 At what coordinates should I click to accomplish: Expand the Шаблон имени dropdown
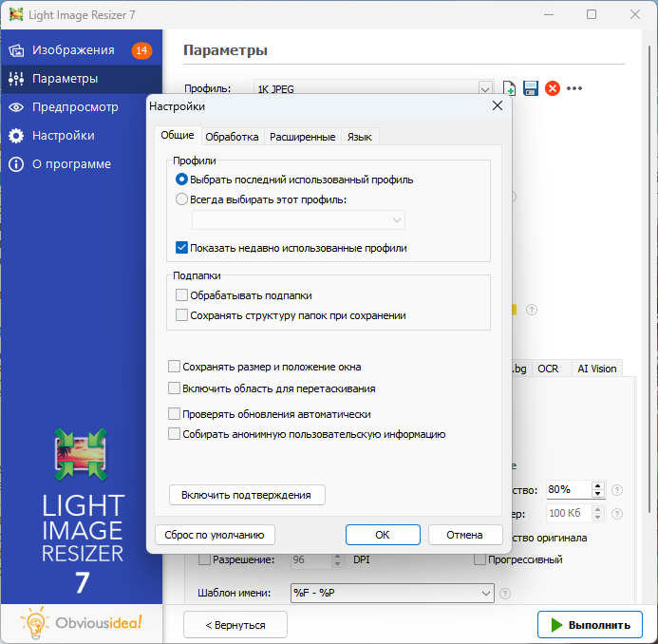486,594
